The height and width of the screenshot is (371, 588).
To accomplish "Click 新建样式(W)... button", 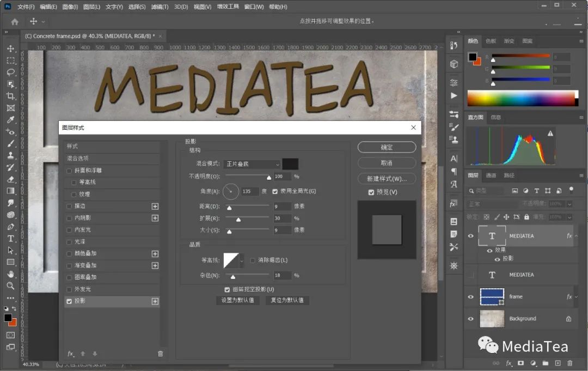I will 387,179.
